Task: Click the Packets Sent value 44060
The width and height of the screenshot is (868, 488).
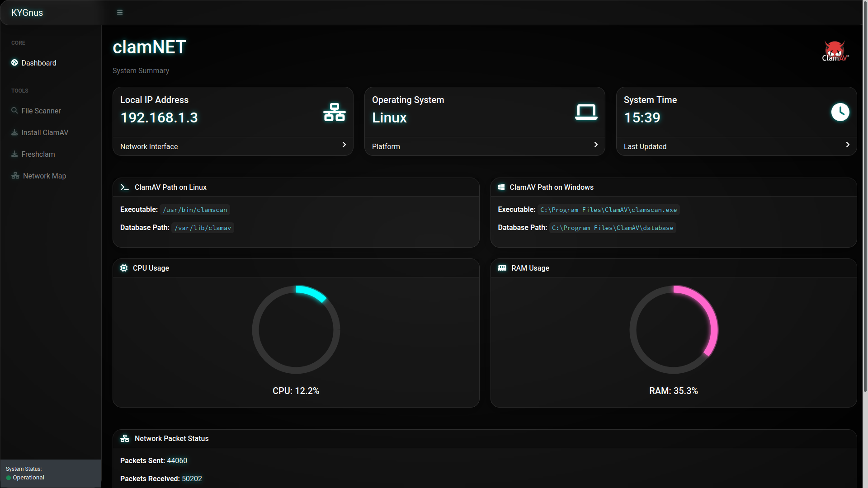Action: [x=177, y=460]
